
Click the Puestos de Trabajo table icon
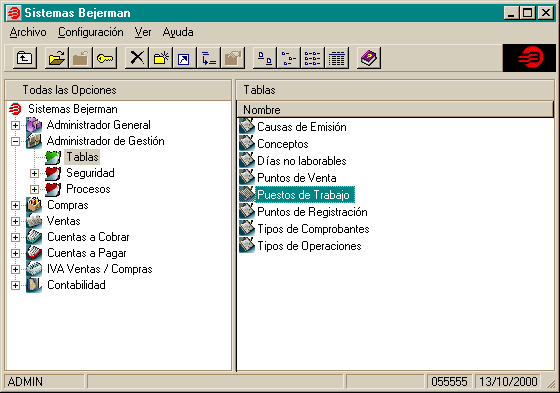point(247,195)
